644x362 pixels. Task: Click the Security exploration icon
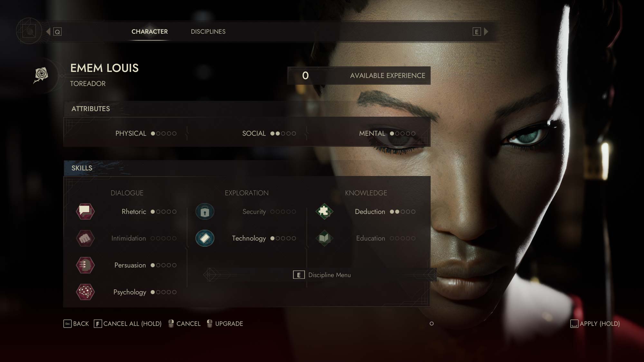pyautogui.click(x=204, y=211)
